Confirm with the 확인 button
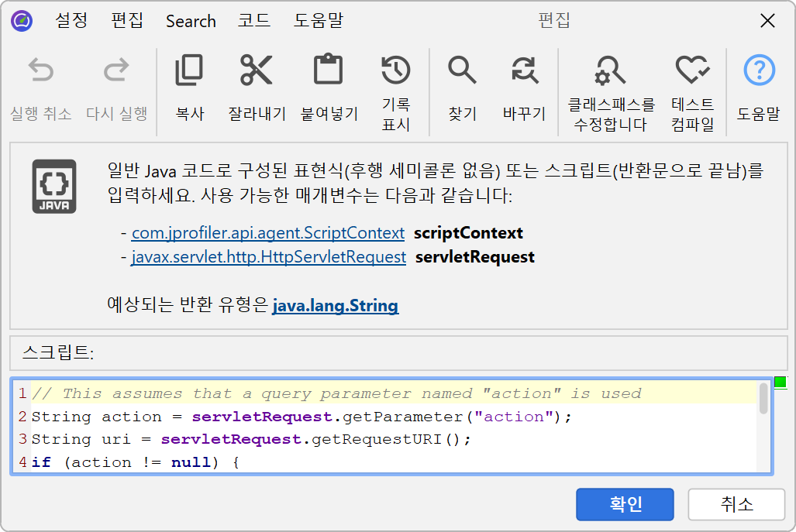This screenshot has width=796, height=532. point(625,504)
